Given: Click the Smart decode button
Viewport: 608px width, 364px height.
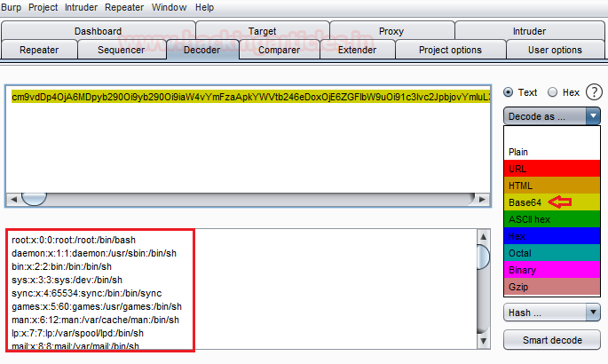Looking at the screenshot, I should click(552, 340).
